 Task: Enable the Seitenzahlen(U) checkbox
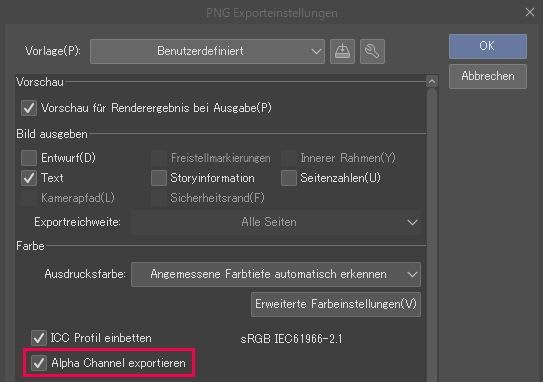tap(288, 178)
